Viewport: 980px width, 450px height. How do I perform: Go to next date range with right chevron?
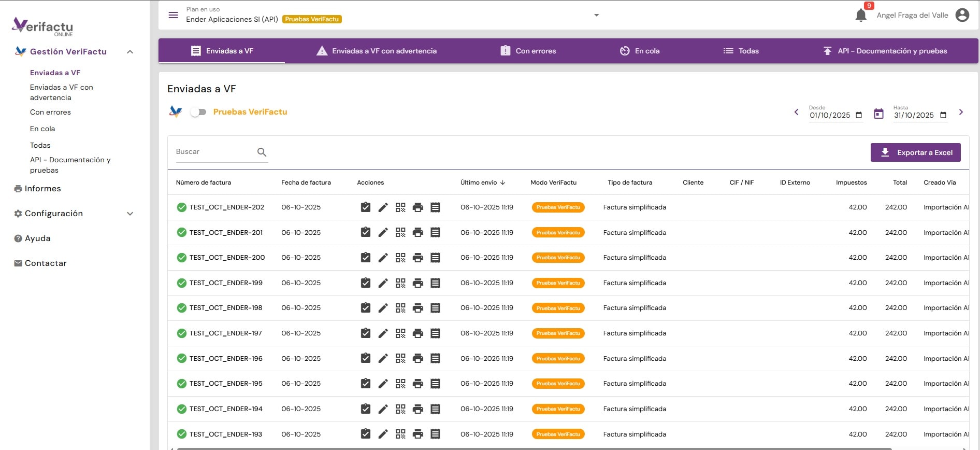[x=961, y=112]
